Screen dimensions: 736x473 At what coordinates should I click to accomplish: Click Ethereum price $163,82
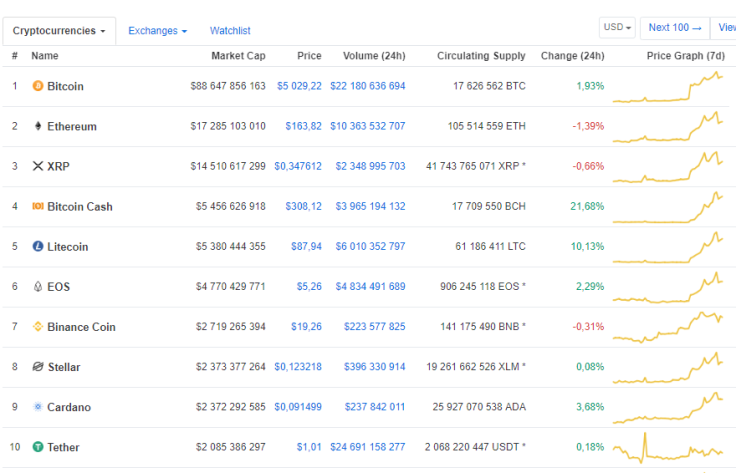pos(303,126)
